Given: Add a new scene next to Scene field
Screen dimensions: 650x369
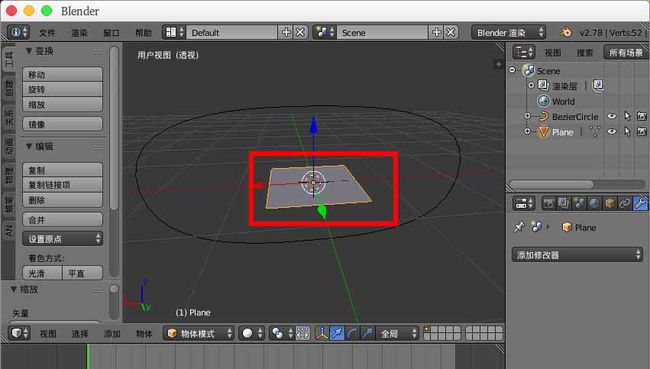Looking at the screenshot, I should pos(437,32).
